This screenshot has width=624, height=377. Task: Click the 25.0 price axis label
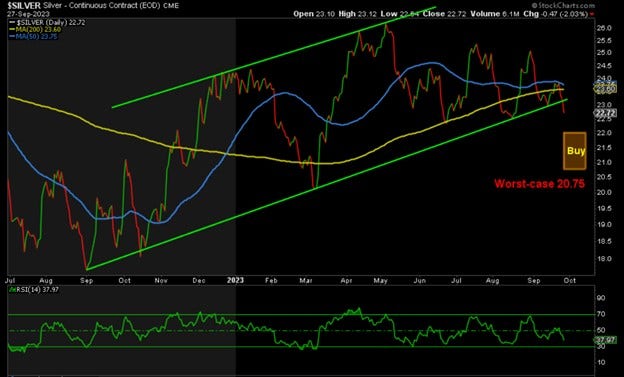click(604, 53)
